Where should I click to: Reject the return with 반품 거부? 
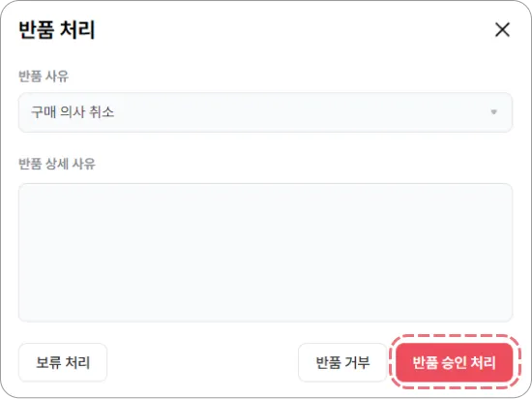point(342,362)
